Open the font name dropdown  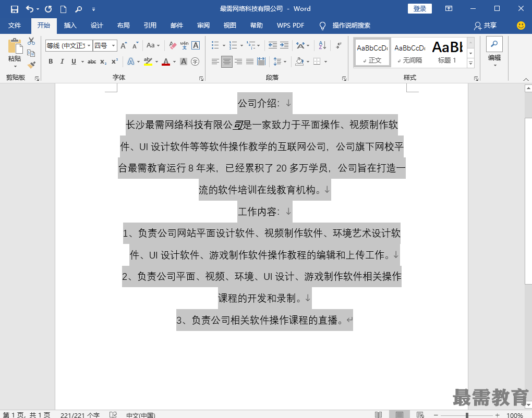point(89,45)
